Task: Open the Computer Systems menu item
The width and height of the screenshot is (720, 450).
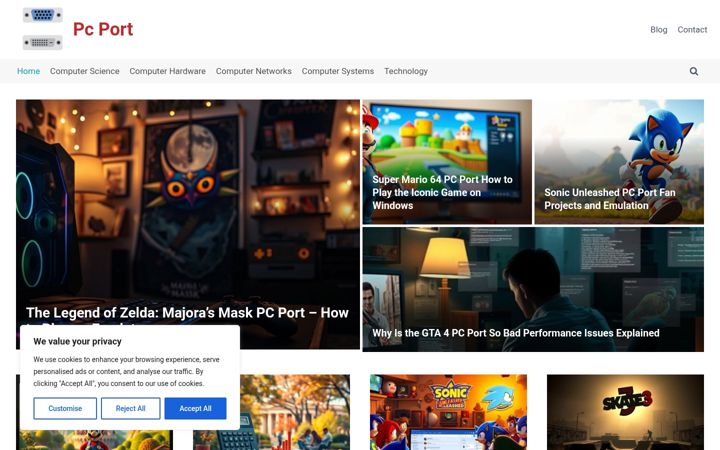Action: pos(338,71)
